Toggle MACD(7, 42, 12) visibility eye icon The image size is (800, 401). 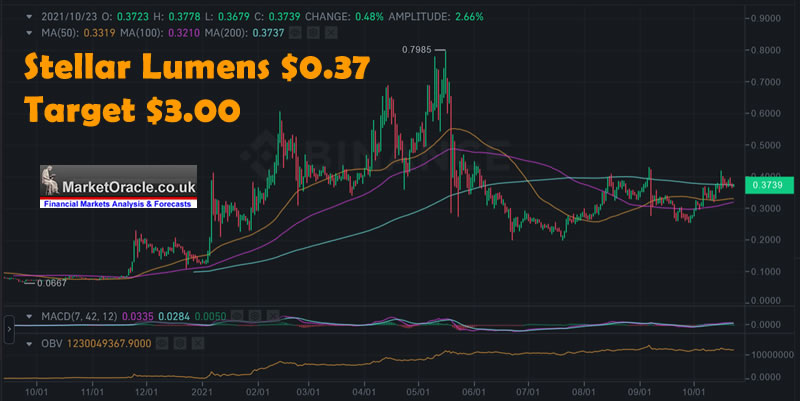tap(237, 316)
